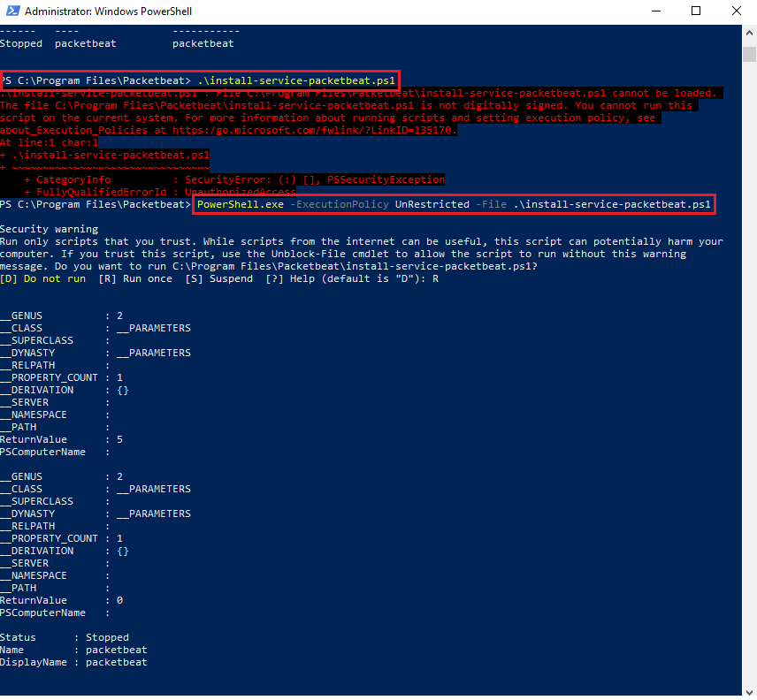Click the '-ExecutionPolicy' parameter text

click(x=340, y=204)
